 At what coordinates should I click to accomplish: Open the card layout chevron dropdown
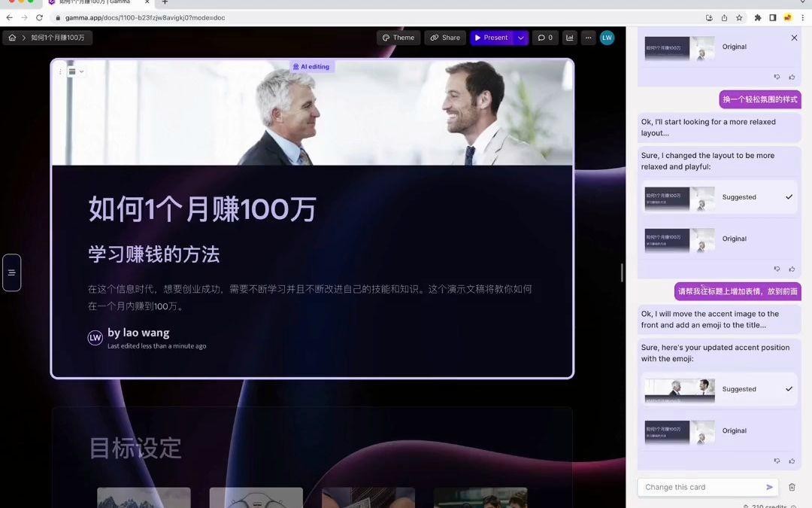tap(80, 71)
